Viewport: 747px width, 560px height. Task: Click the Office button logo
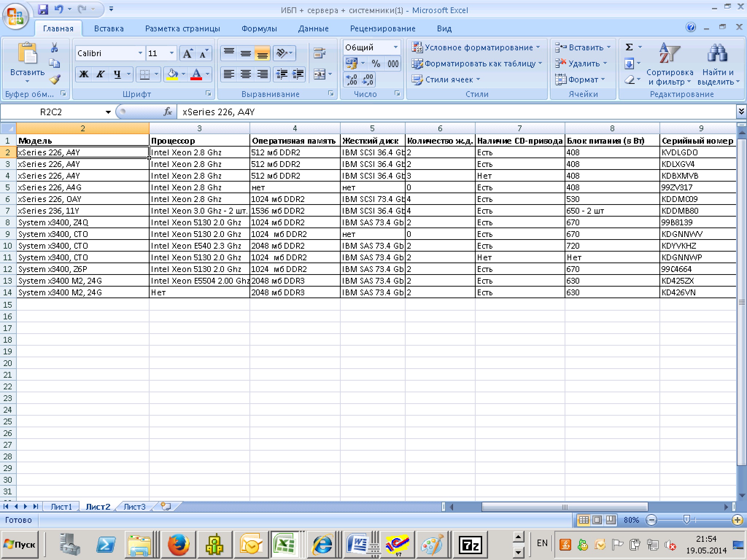pos(15,17)
